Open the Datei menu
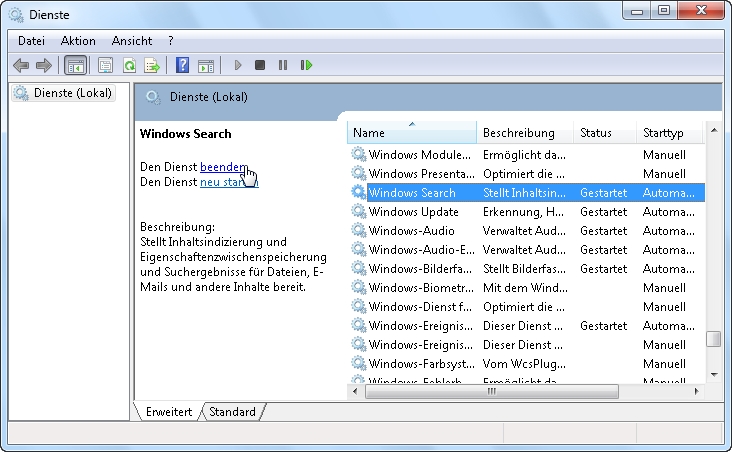Viewport: 732px width, 452px height. tap(31, 41)
